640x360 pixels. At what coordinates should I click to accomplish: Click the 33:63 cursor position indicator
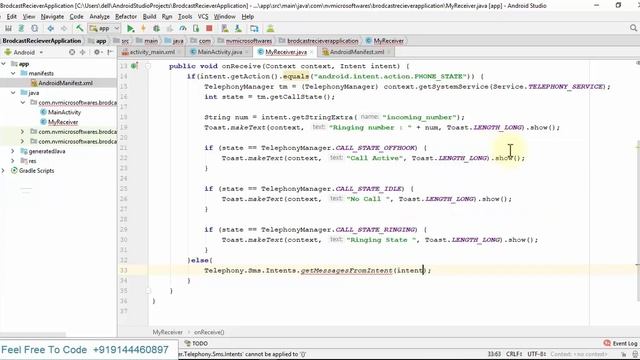(494, 354)
